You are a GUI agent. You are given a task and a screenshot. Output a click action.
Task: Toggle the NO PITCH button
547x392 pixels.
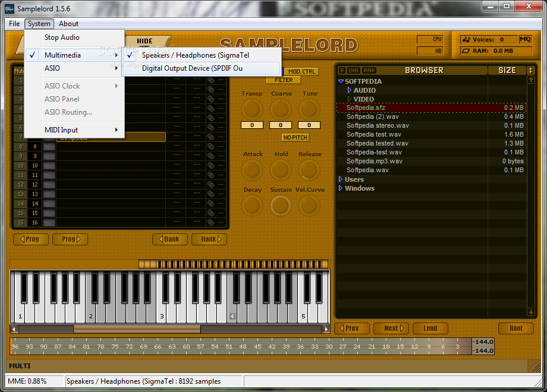pos(295,138)
